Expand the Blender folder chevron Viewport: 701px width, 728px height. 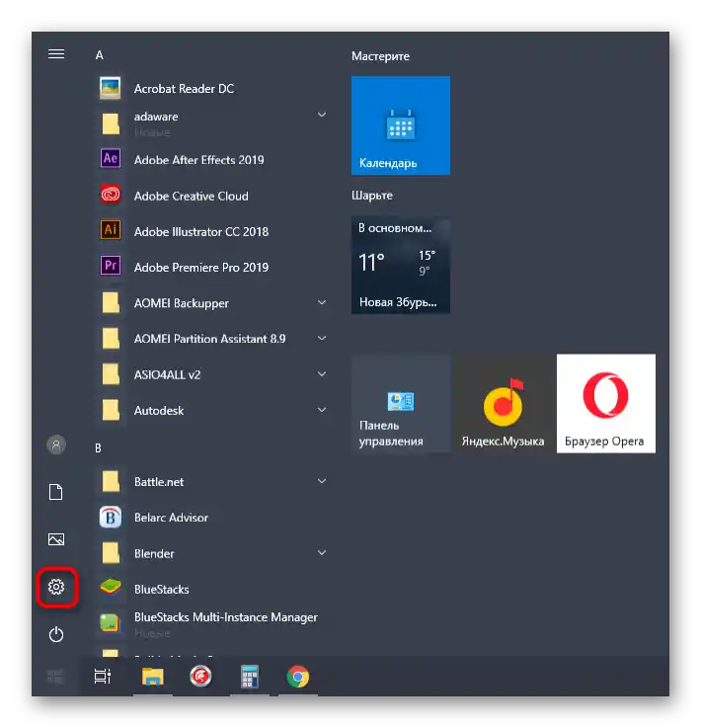pyautogui.click(x=322, y=552)
